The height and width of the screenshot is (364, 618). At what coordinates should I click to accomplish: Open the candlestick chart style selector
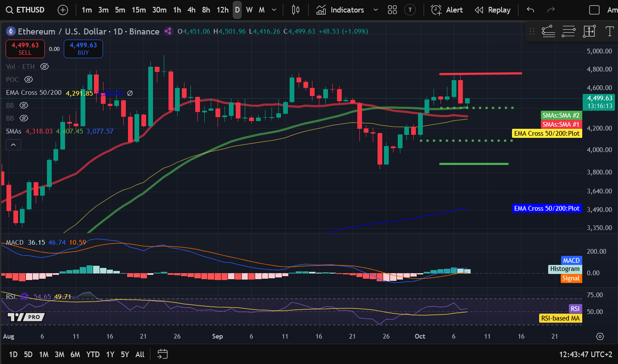click(296, 10)
